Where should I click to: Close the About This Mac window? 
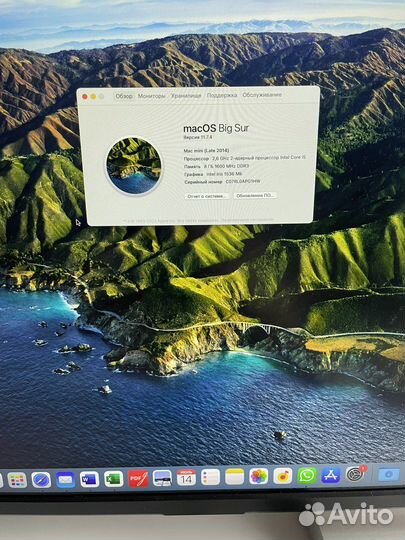(85, 97)
